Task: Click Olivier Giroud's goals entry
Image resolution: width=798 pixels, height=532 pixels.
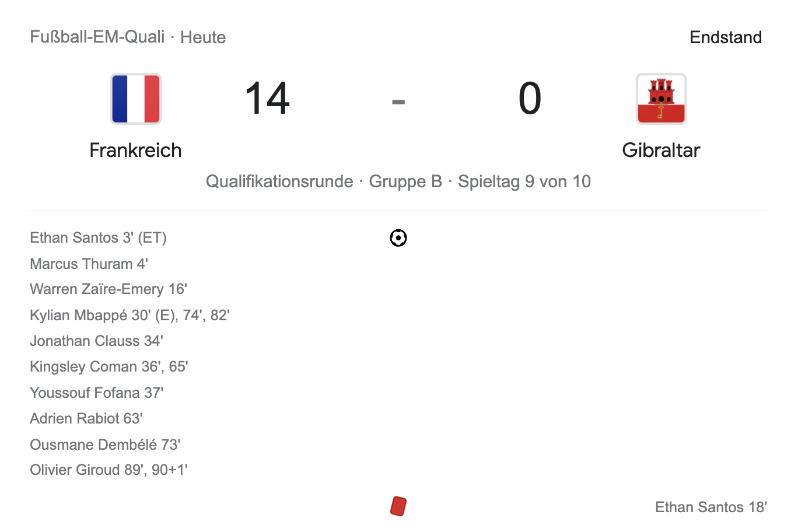Action: click(x=108, y=470)
